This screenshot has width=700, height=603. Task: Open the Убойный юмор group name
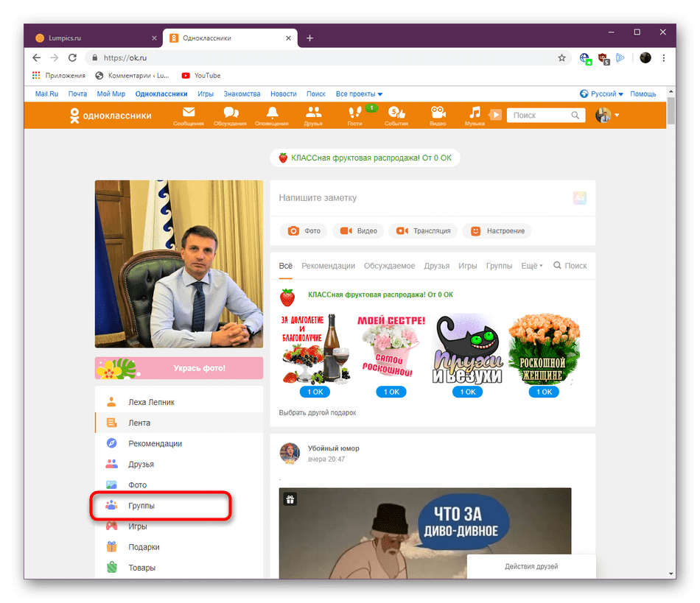334,448
